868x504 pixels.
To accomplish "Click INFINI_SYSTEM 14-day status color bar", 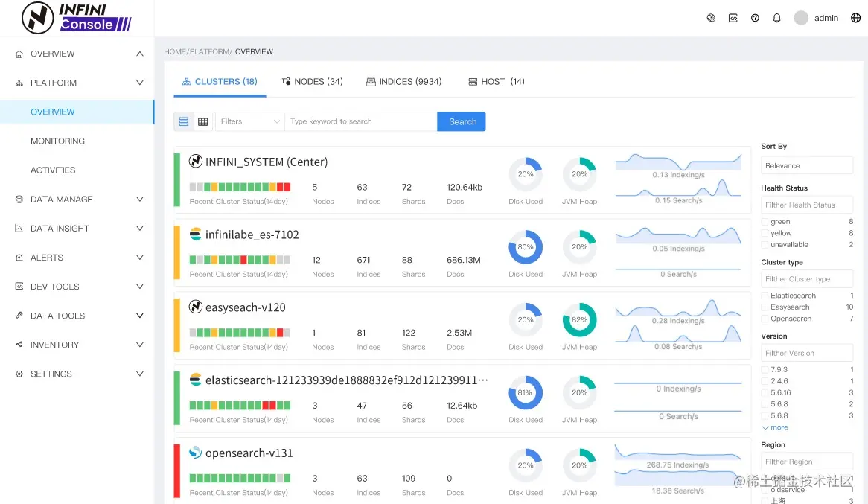I will click(x=240, y=187).
